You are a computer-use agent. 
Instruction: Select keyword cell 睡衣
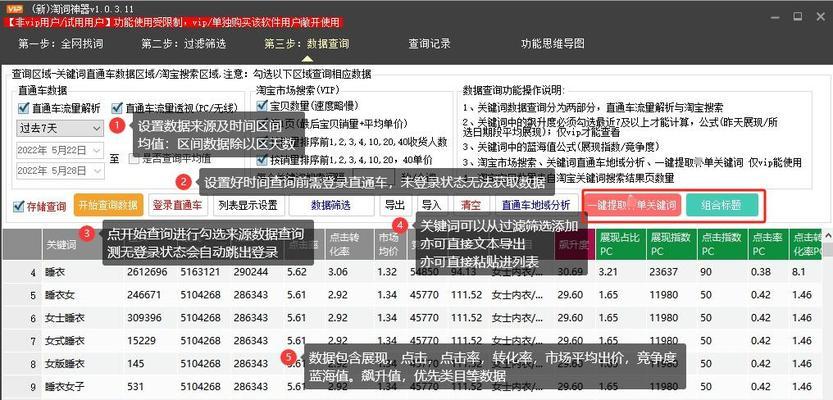point(56,273)
